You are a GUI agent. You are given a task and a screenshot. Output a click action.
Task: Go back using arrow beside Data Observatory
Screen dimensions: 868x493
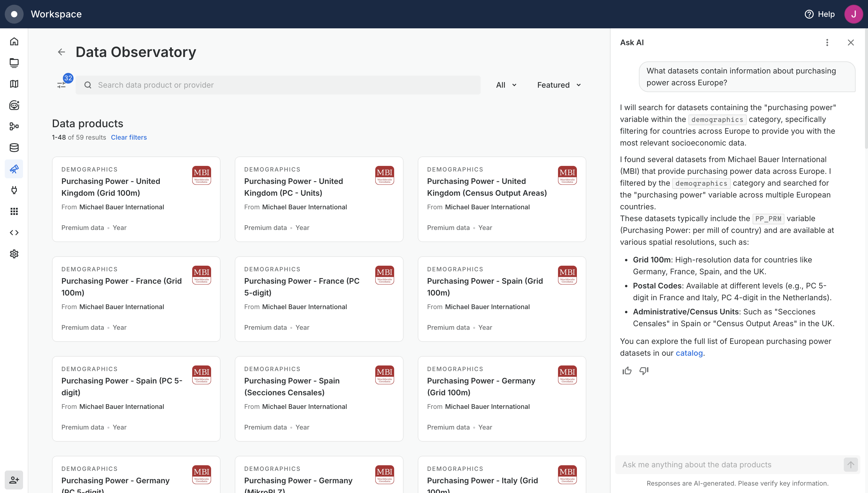pos(61,52)
